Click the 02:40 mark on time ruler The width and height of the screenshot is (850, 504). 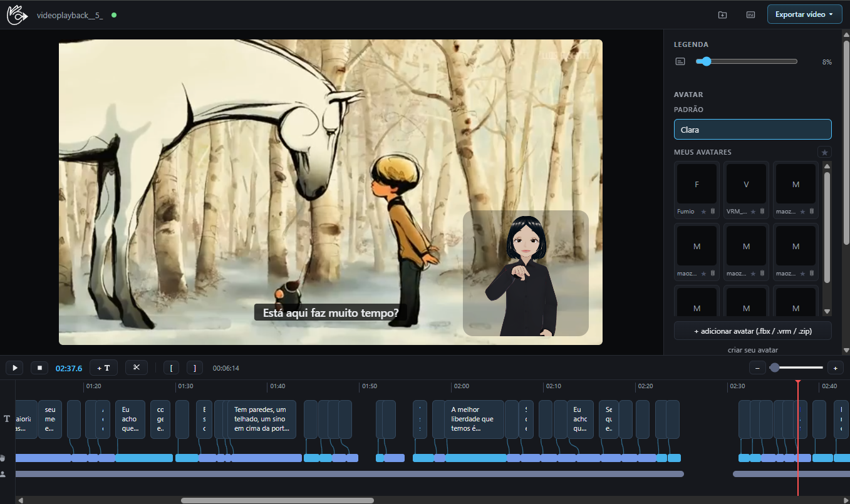pyautogui.click(x=829, y=386)
